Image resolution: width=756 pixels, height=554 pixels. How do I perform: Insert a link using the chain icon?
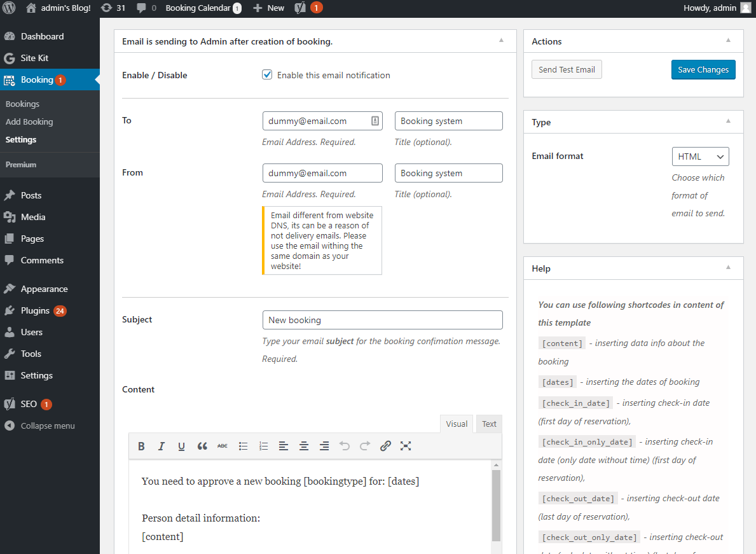(385, 446)
